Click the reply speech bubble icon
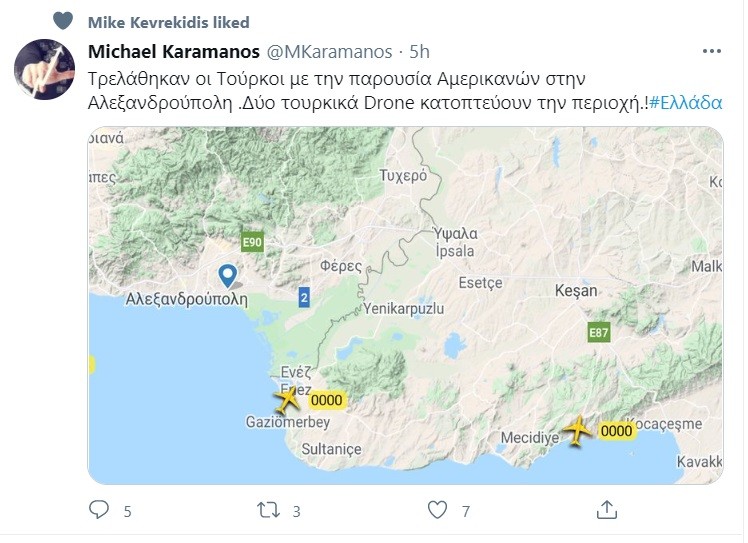Image resolution: width=748 pixels, height=543 pixels. (98, 511)
